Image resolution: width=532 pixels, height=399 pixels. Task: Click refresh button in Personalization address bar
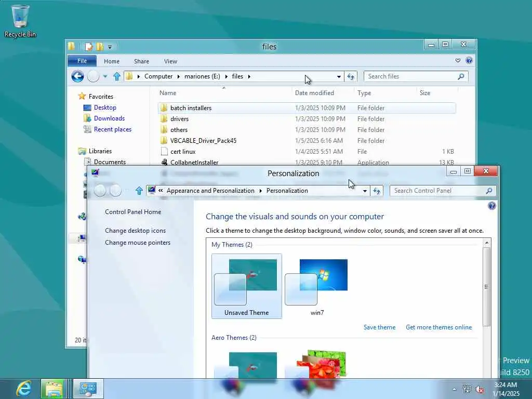(x=377, y=191)
